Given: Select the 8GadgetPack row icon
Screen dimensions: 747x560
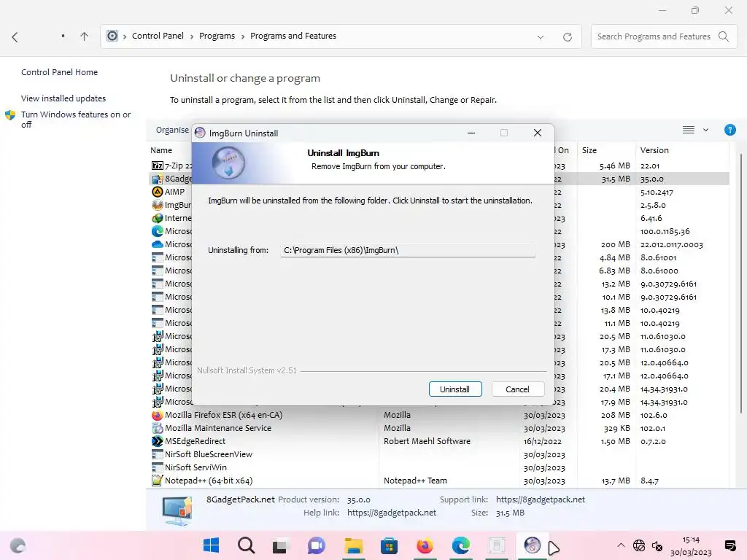Looking at the screenshot, I should coord(158,179).
